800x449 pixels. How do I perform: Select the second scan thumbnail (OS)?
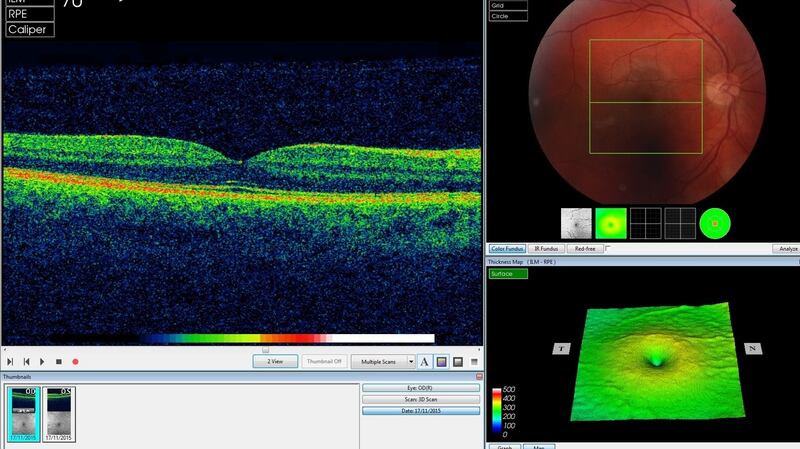[x=59, y=413]
